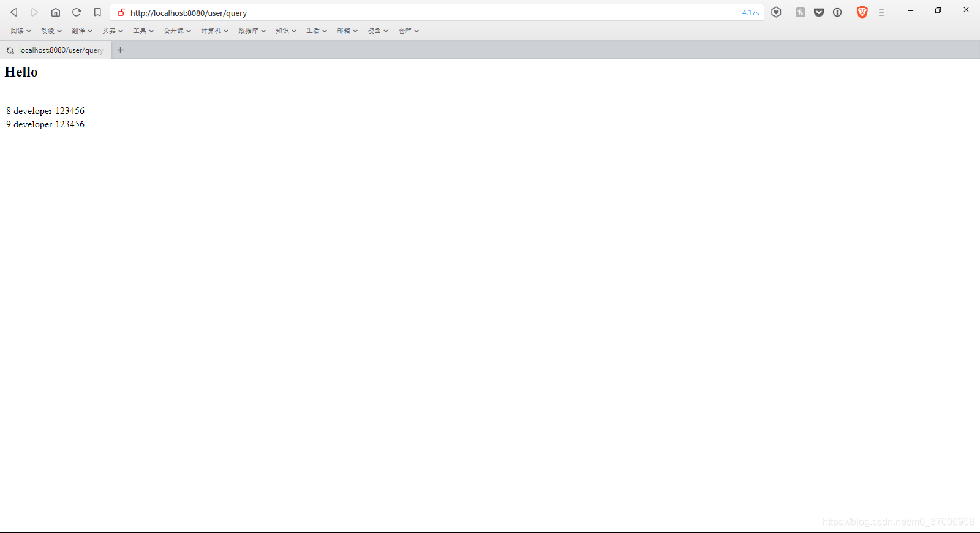Open the browser home page

click(56, 12)
